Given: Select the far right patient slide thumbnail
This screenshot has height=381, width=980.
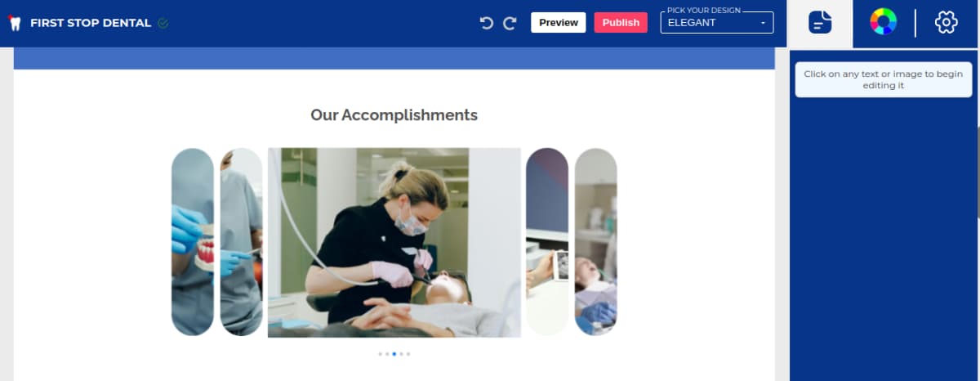Looking at the screenshot, I should (595, 242).
